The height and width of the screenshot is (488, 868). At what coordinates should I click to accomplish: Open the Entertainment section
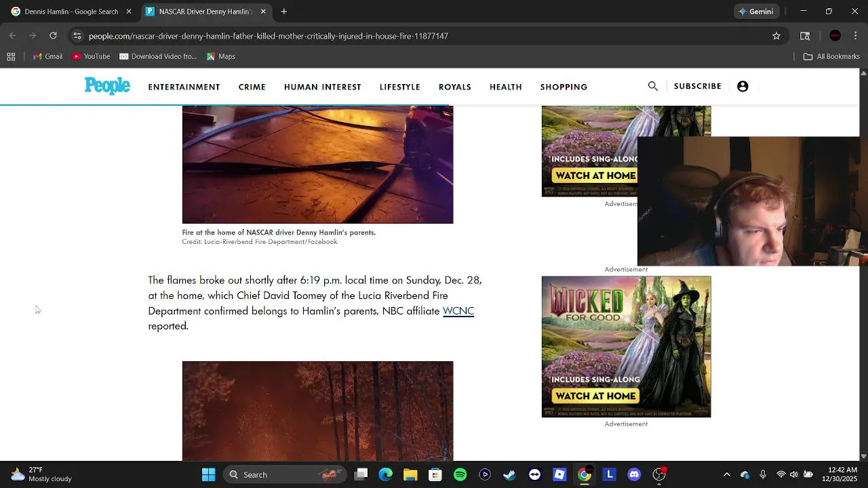pyautogui.click(x=184, y=87)
